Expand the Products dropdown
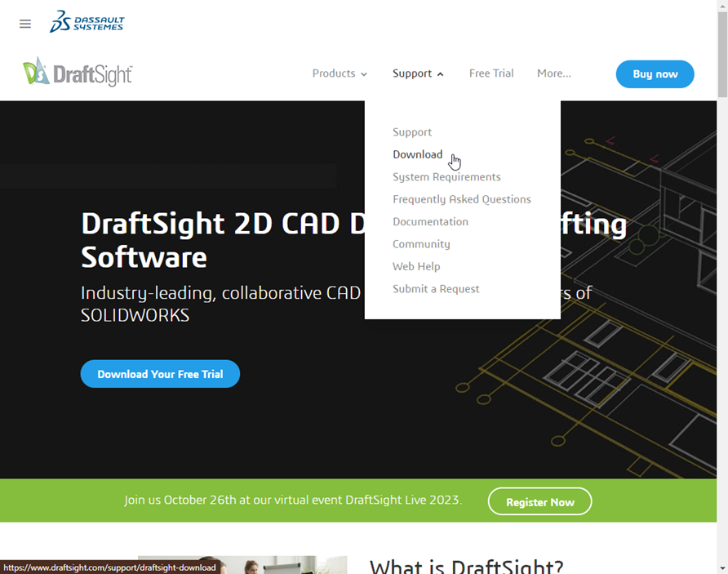 [x=340, y=73]
